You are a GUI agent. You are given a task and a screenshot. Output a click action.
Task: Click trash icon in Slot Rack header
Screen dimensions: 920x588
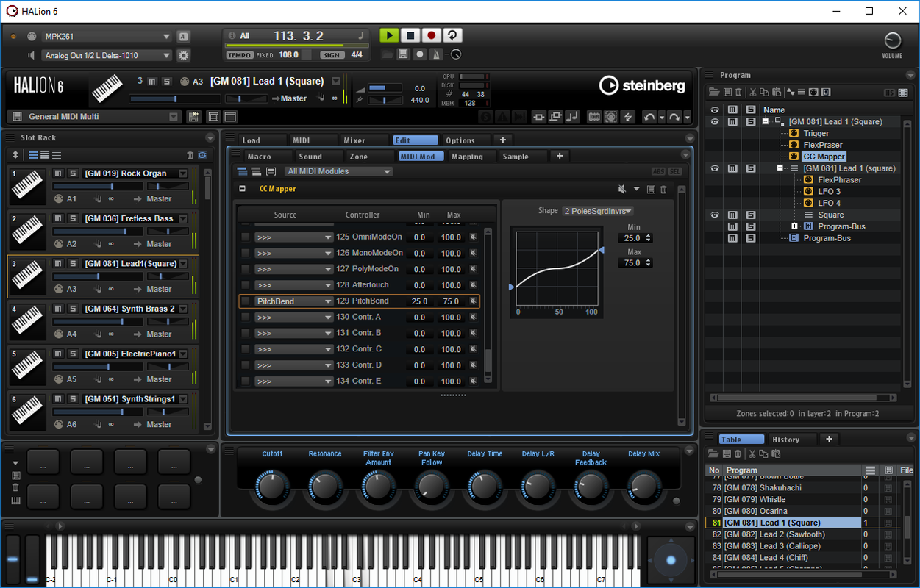point(190,155)
